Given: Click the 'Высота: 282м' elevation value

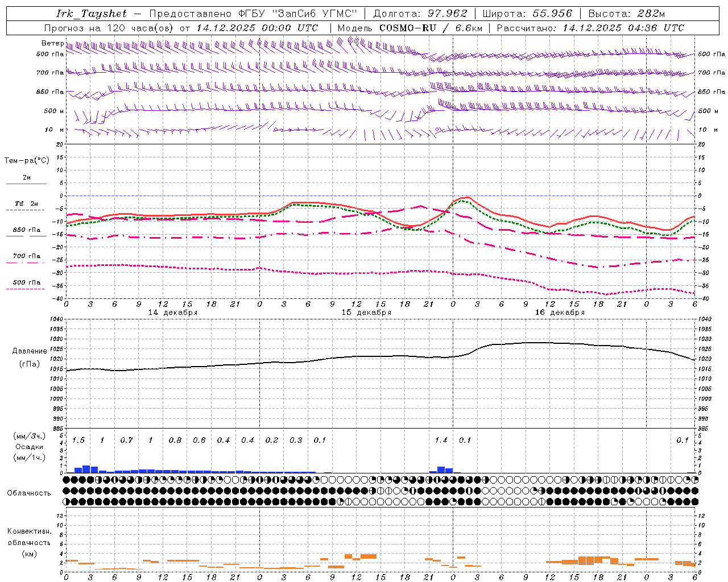Looking at the screenshot, I should [x=627, y=14].
